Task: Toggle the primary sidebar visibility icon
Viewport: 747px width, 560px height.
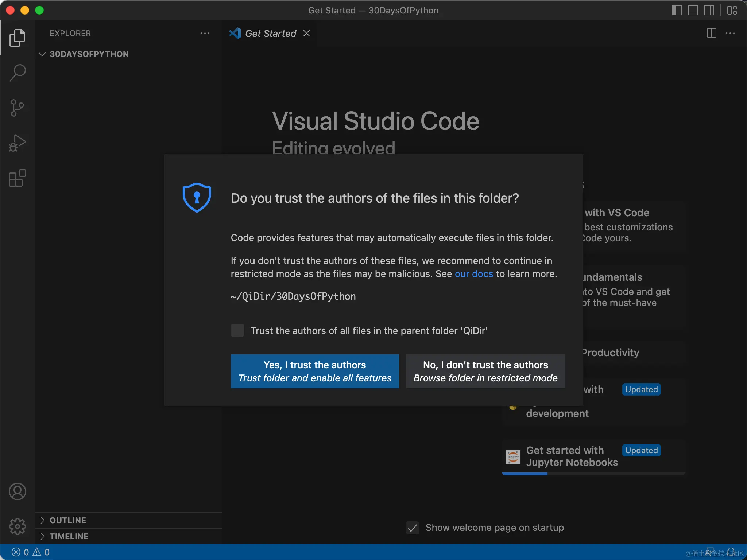Action: [x=677, y=10]
